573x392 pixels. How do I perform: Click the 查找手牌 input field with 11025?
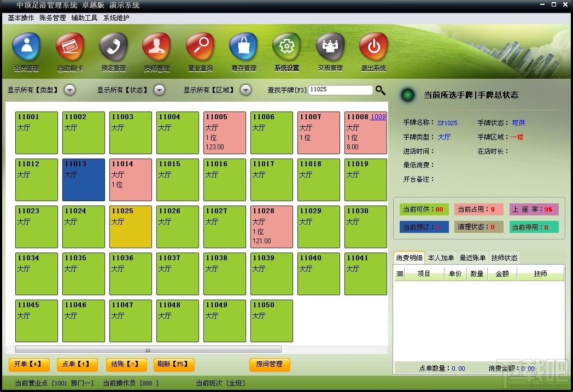point(340,90)
